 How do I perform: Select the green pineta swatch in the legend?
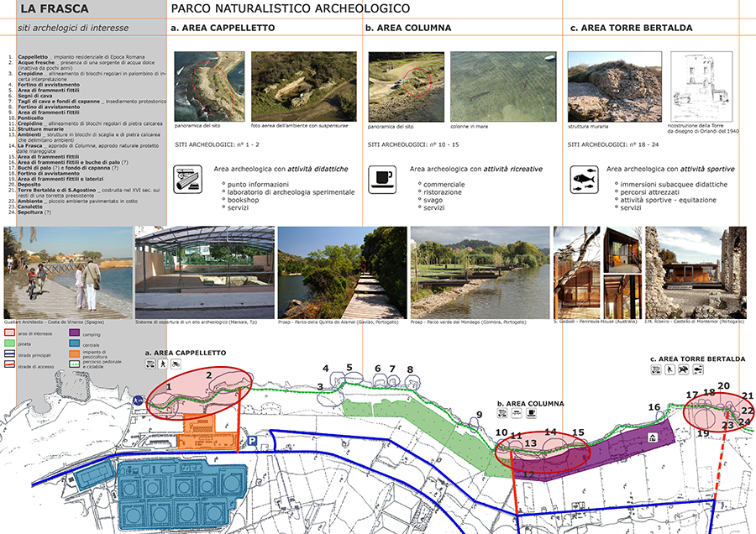point(10,343)
